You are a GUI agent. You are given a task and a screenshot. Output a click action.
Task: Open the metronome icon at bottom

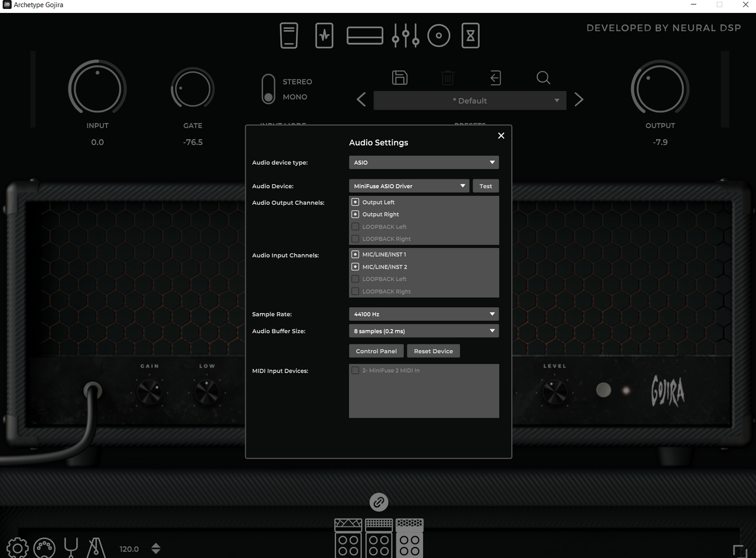point(96,548)
